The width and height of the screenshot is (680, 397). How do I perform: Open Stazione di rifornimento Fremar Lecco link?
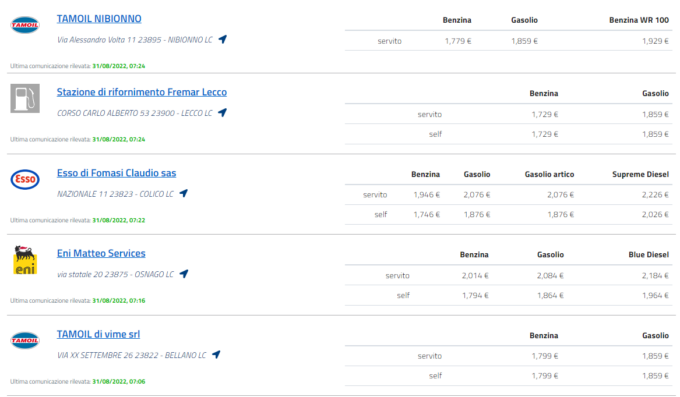click(142, 92)
